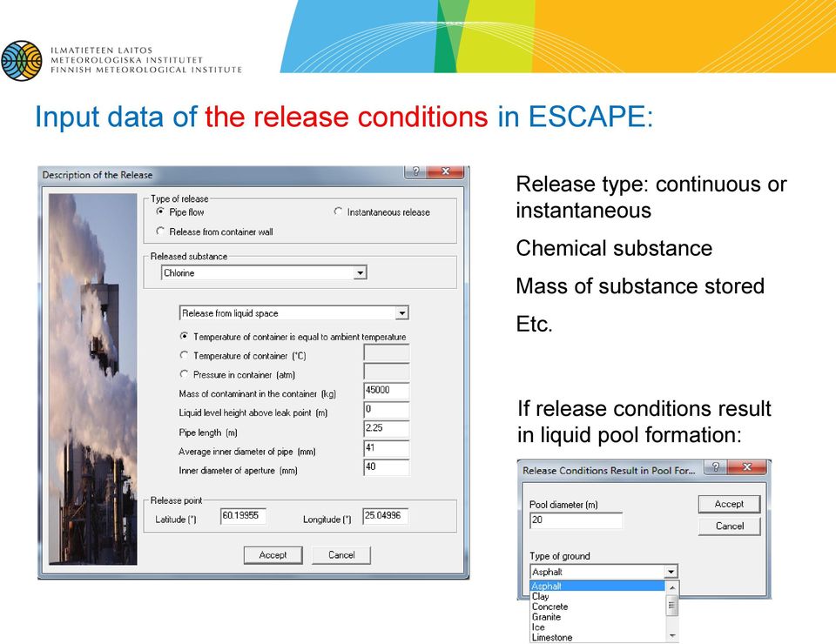Screen dimensions: 836x644
Task: Click the inner diameter of aperture field
Action: click(387, 467)
